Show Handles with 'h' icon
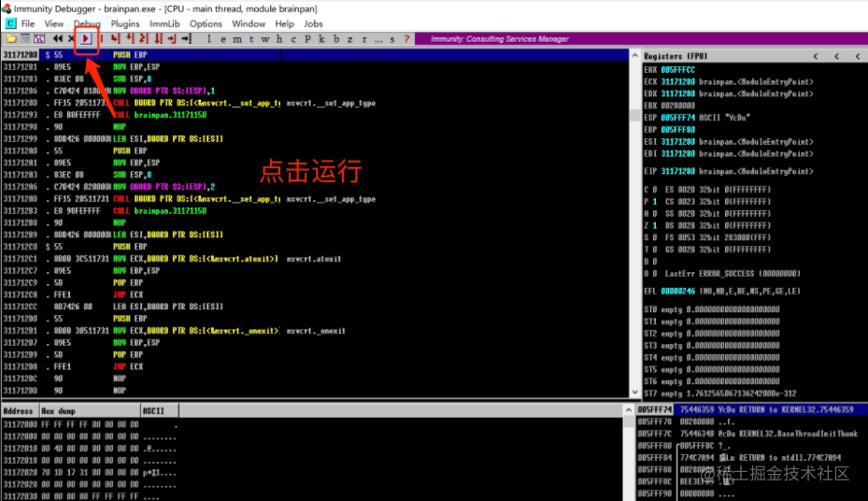The width and height of the screenshot is (868, 501). (x=279, y=38)
